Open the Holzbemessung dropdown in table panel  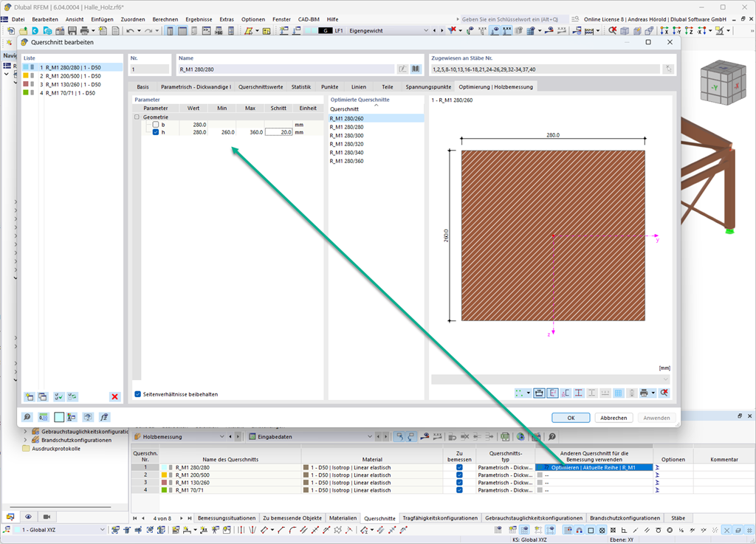click(x=221, y=436)
